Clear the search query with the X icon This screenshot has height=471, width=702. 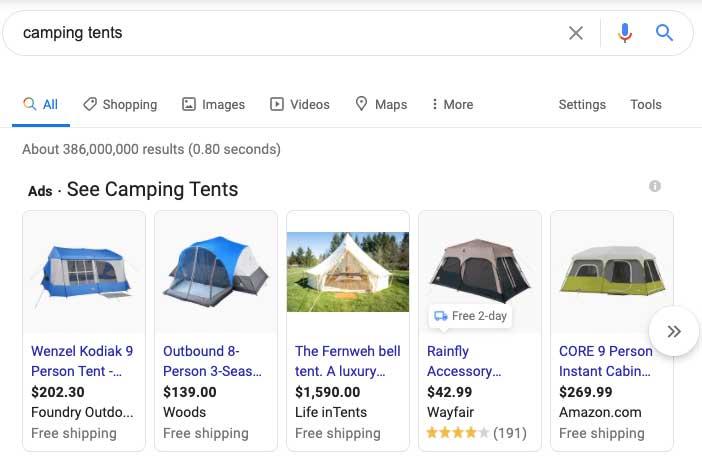click(x=576, y=33)
